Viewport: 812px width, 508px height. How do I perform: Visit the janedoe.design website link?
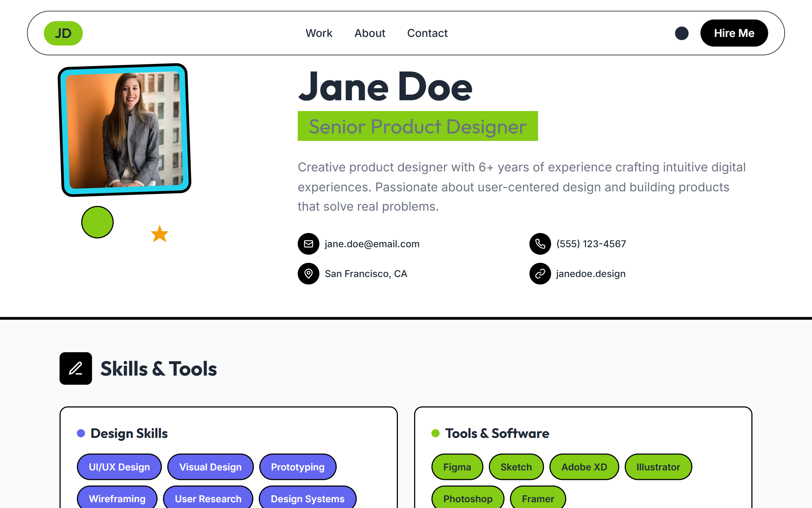(591, 274)
